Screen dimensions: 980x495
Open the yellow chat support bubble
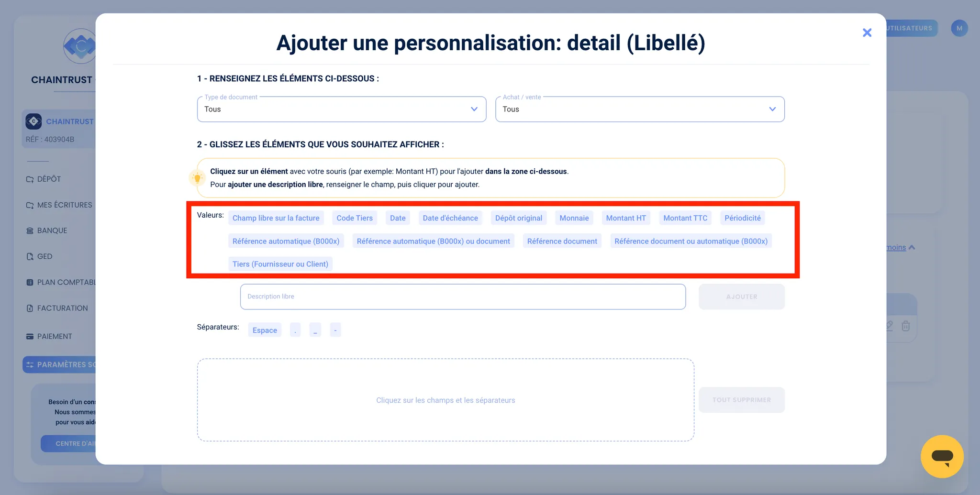click(942, 456)
